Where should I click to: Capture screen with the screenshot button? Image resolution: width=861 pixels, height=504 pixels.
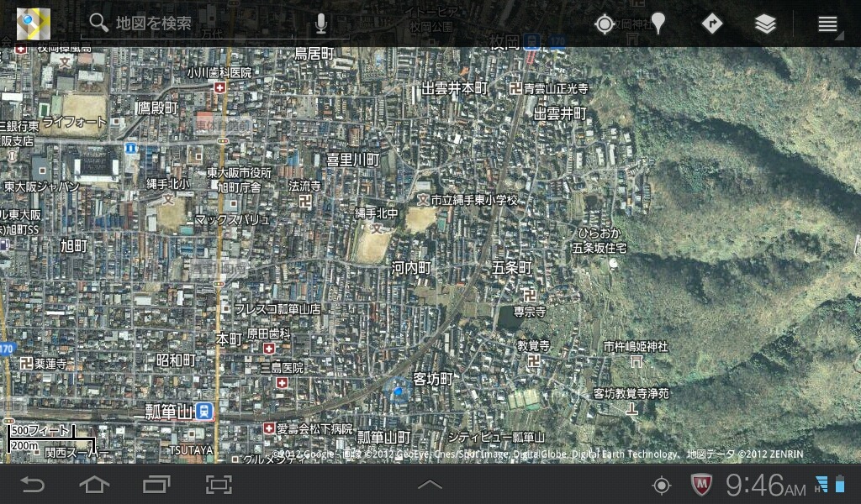click(x=219, y=485)
